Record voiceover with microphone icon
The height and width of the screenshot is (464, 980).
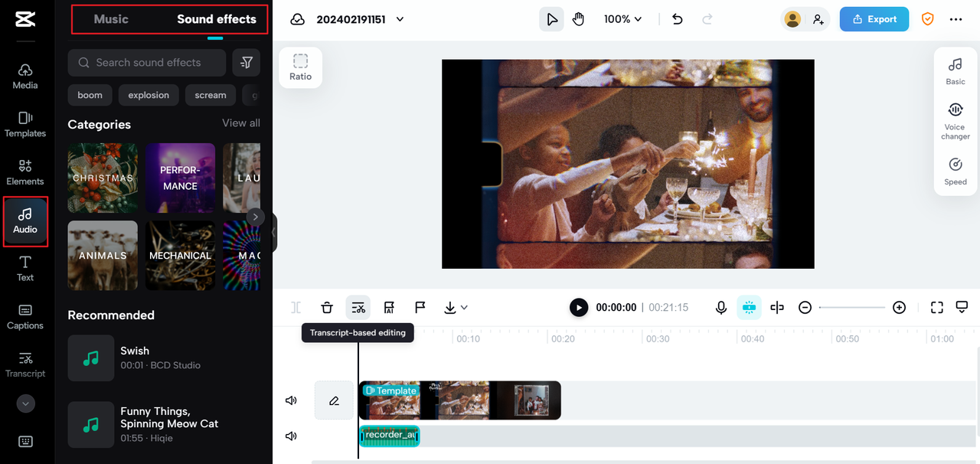[720, 308]
